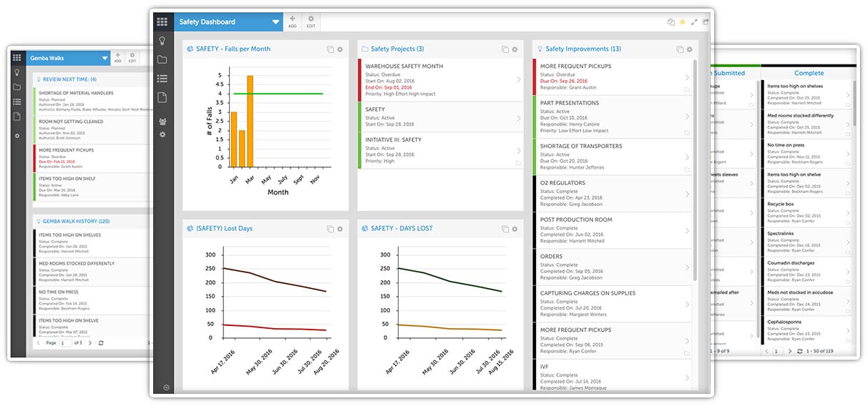Expand the Gemba Walks title dropdown

[105, 58]
